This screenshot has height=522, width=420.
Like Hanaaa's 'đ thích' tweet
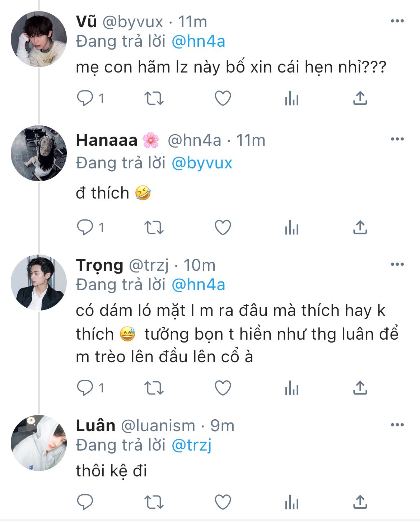coord(223,228)
